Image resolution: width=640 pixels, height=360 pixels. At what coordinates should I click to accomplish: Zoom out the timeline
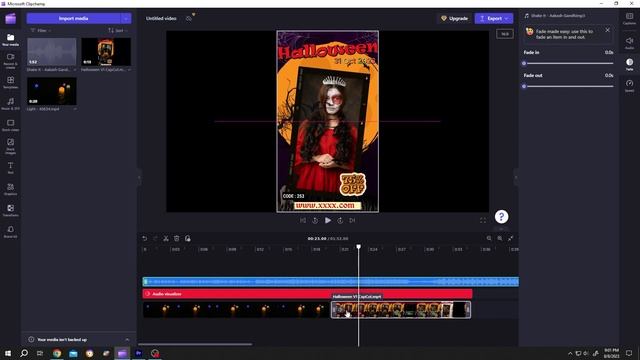pyautogui.click(x=489, y=238)
